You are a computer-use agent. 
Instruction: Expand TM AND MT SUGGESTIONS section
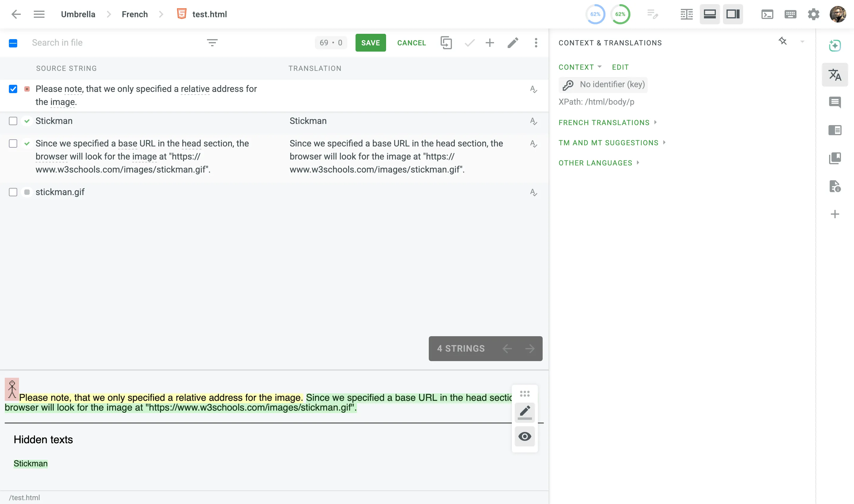(x=608, y=143)
